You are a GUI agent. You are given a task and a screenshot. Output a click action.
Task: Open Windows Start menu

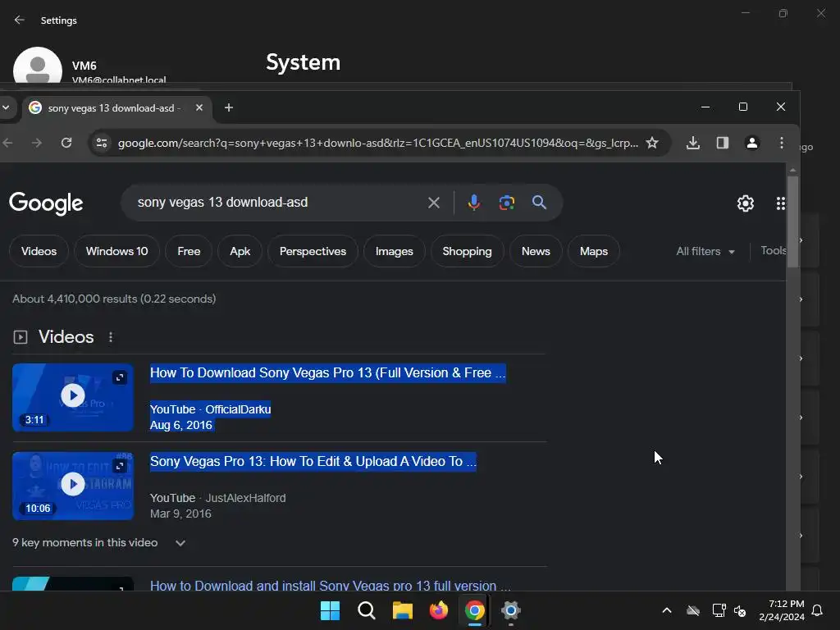tap(330, 610)
